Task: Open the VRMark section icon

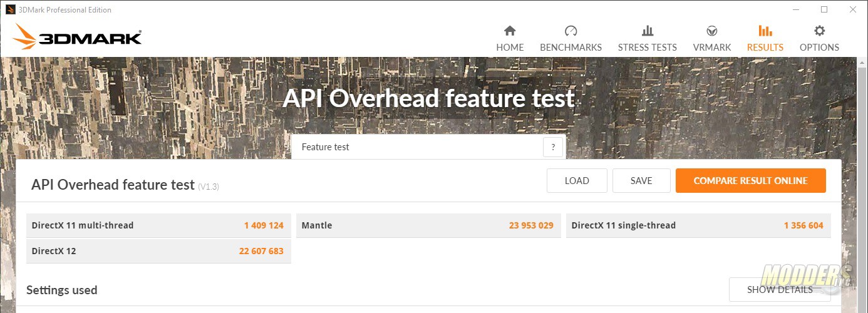Action: pyautogui.click(x=712, y=31)
